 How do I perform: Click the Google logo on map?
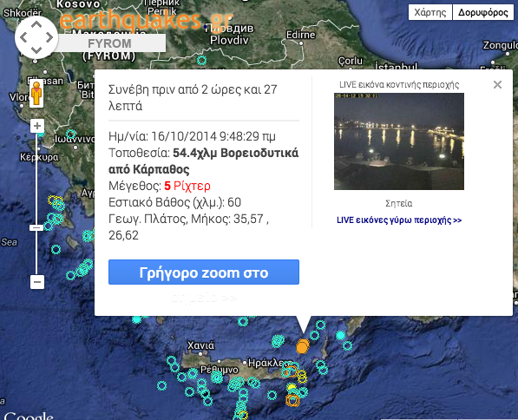[x=29, y=416]
